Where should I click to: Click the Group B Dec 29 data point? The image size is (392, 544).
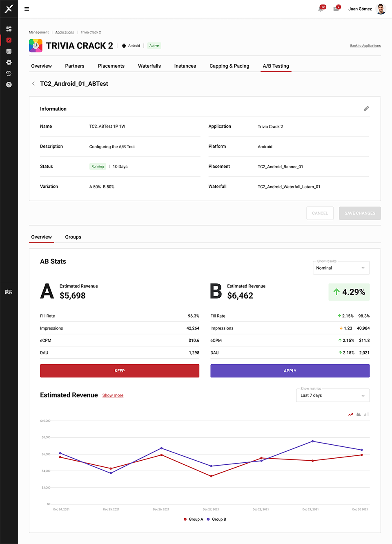pyautogui.click(x=313, y=441)
